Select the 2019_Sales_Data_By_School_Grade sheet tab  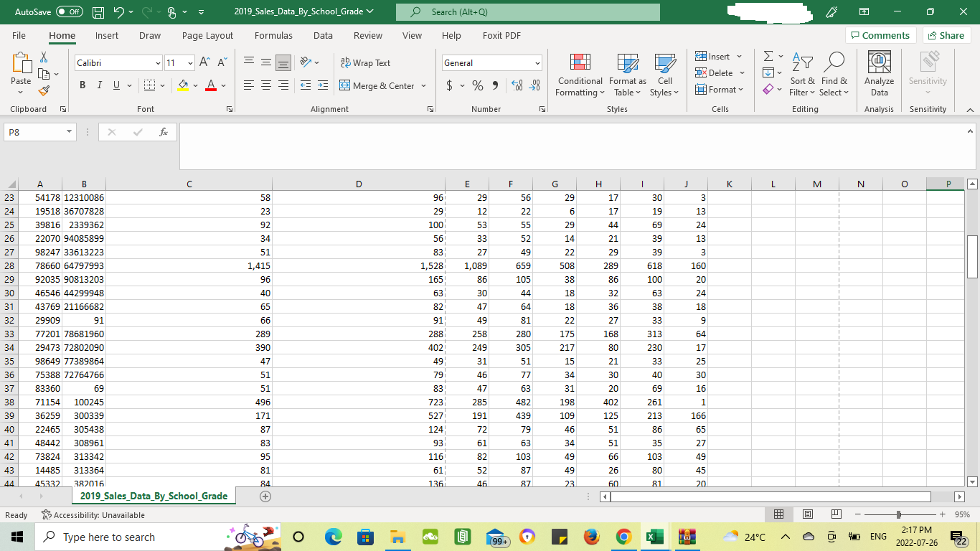coord(154,496)
